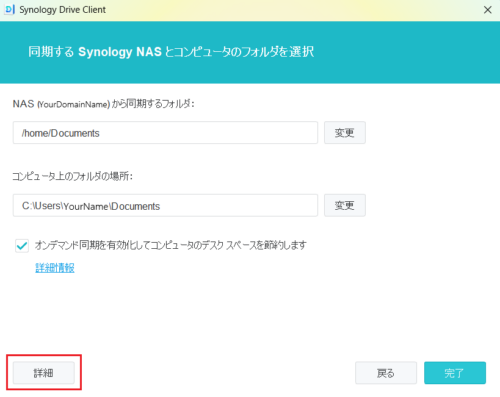The height and width of the screenshot is (397, 500).
Task: Click the 戻る button
Action: 386,373
